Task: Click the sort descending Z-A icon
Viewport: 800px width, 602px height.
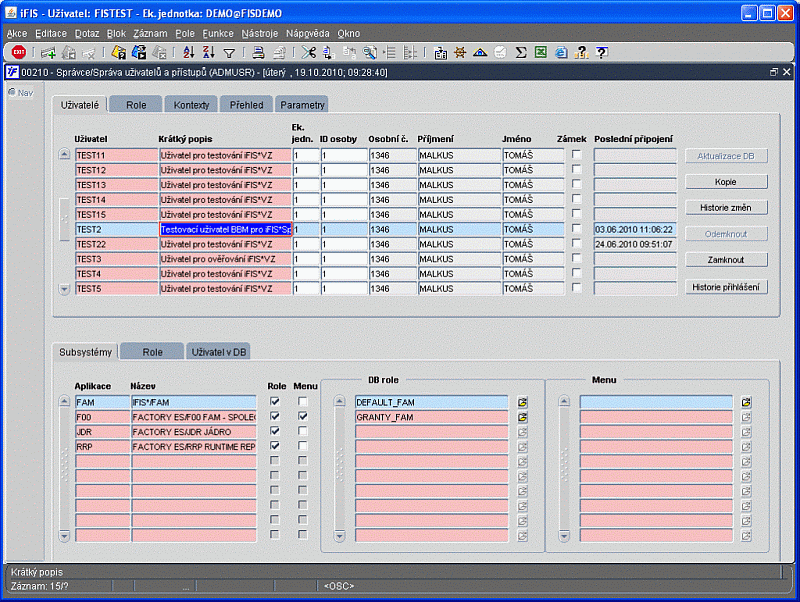Action: pyautogui.click(x=209, y=52)
